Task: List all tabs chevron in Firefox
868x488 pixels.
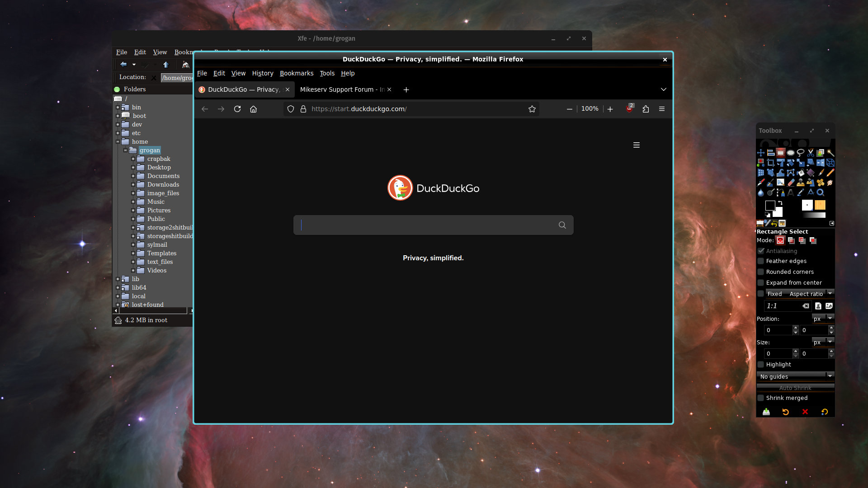Action: 663,89
